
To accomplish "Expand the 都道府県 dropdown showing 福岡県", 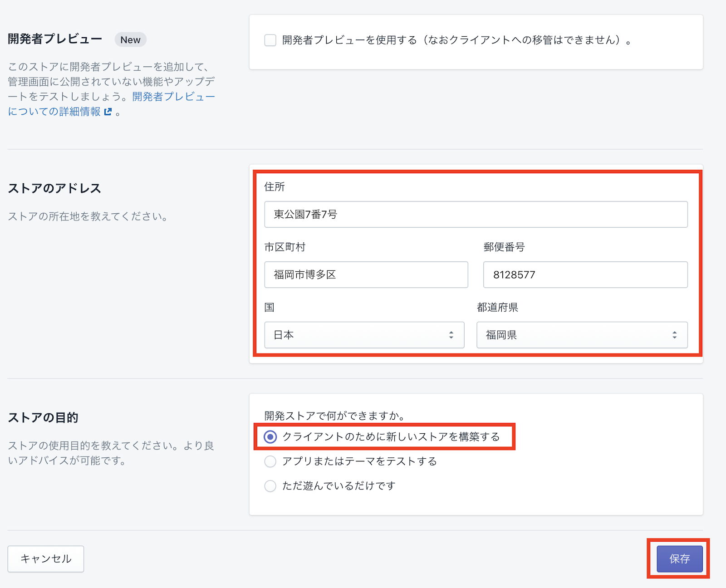I will click(582, 335).
